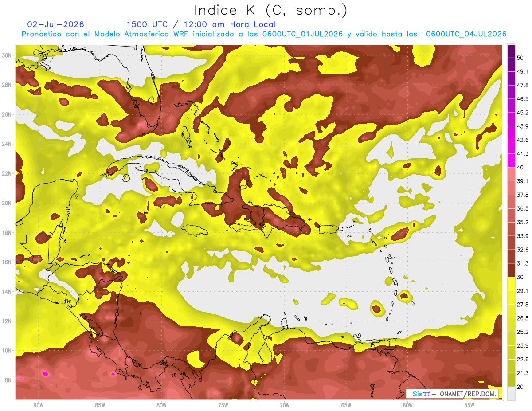Viewport: 532px width, 411px height.
Task: Click the colorbar value "40"
Action: pos(520,168)
